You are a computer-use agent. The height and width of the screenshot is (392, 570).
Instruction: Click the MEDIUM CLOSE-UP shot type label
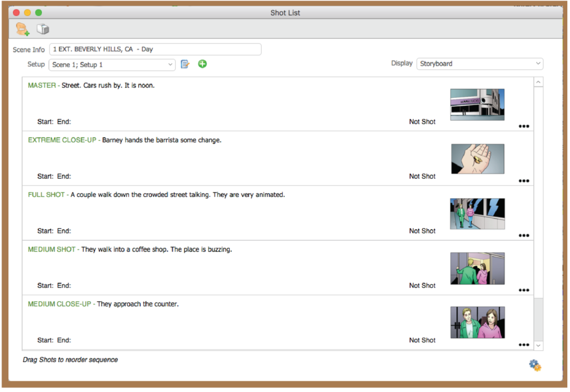(x=60, y=304)
